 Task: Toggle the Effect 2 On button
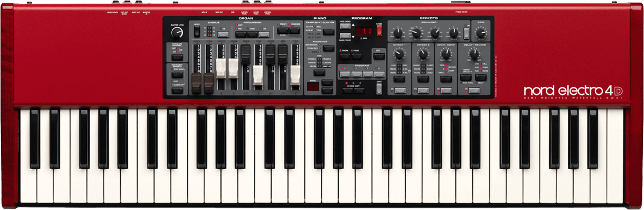click(423, 90)
